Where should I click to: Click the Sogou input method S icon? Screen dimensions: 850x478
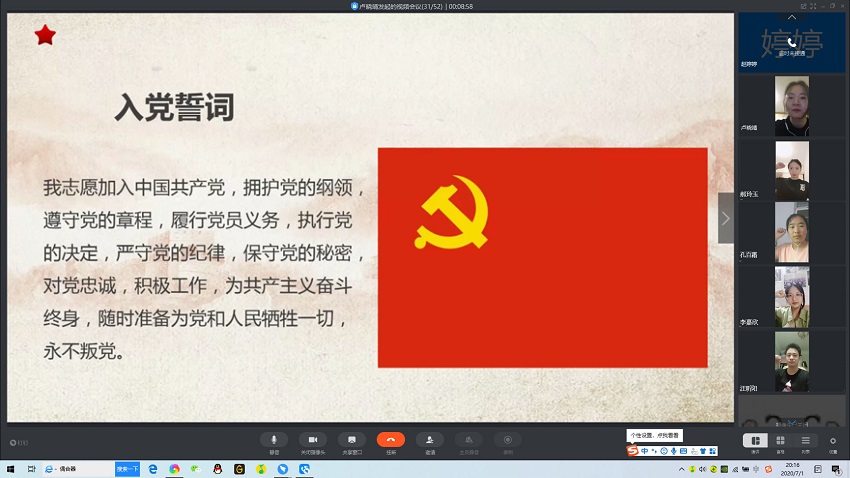(x=632, y=451)
